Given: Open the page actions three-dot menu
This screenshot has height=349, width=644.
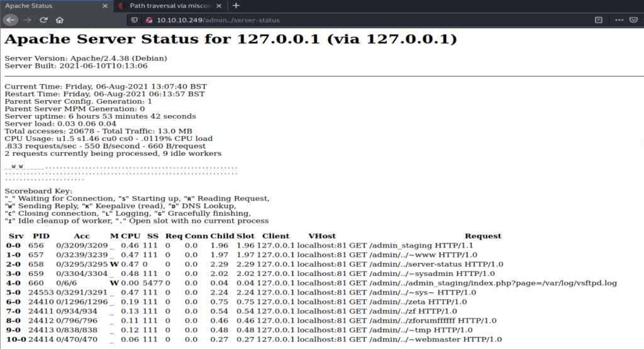Looking at the screenshot, I should (619, 19).
